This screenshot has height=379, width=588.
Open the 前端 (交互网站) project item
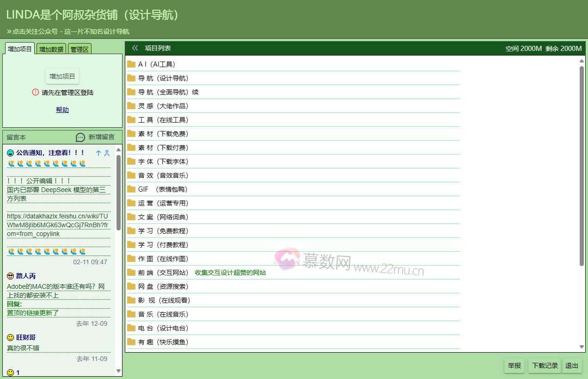[x=163, y=273]
